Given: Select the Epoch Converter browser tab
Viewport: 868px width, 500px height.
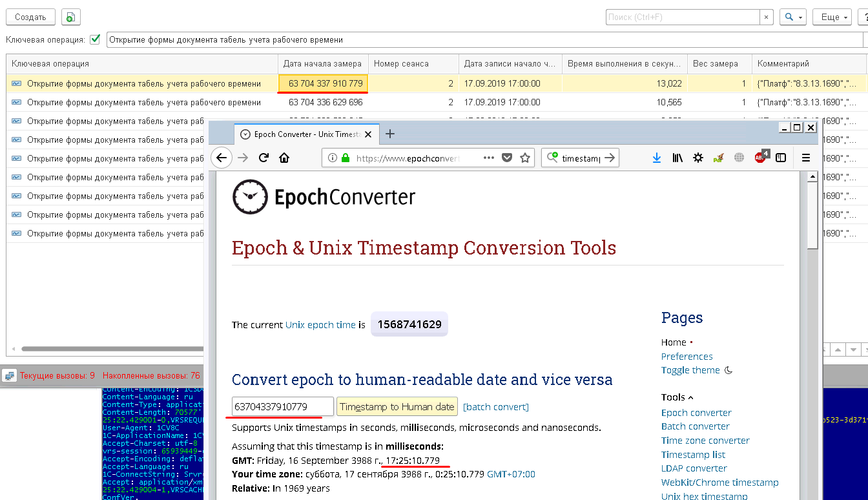Looking at the screenshot, I should point(306,134).
